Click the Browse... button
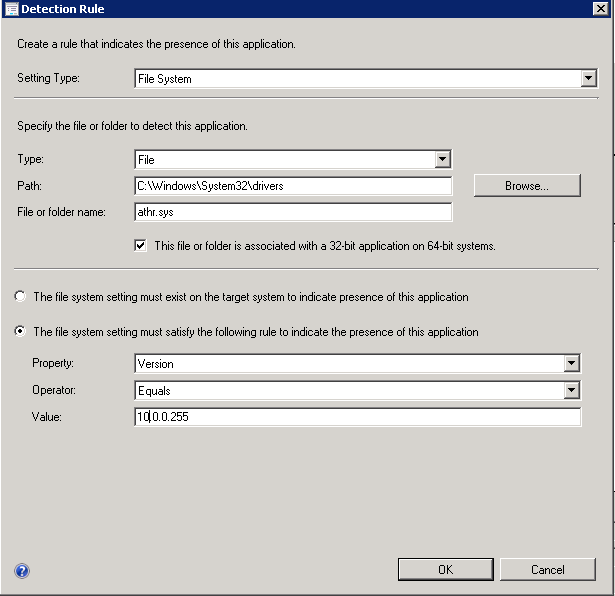This screenshot has width=615, height=596. pyautogui.click(x=526, y=185)
